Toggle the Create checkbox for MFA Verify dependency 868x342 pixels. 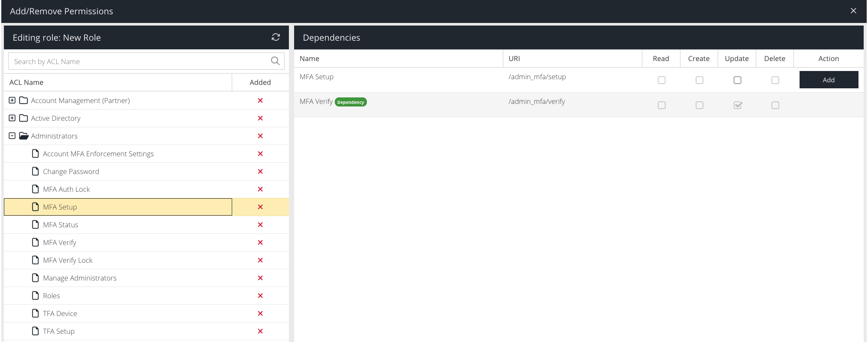pos(700,105)
